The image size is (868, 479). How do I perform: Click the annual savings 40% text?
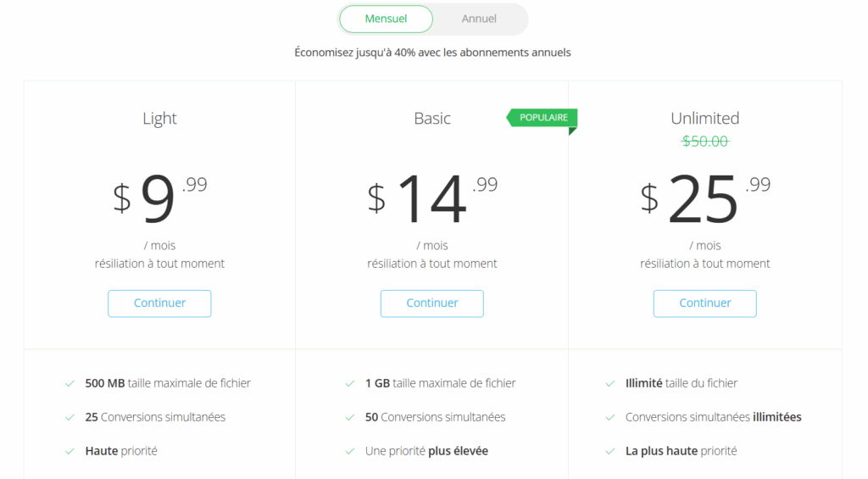pos(432,53)
